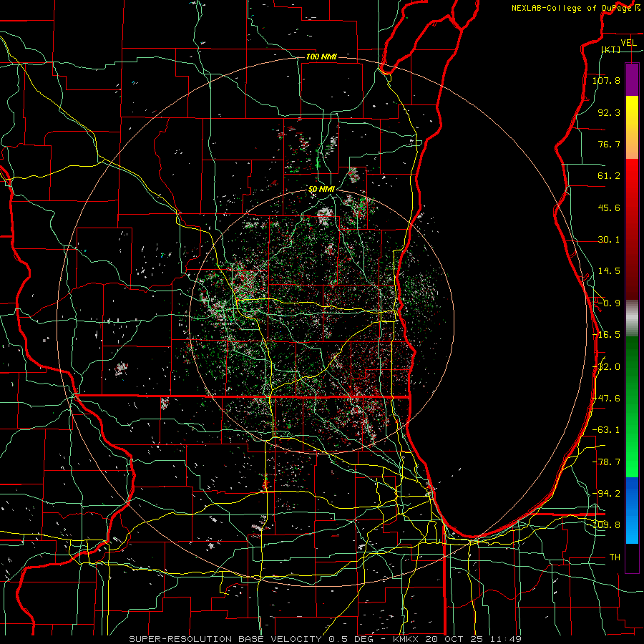Click the 61.2 velocity scale value
Image resolution: width=644 pixels, height=644 pixels.
point(609,176)
